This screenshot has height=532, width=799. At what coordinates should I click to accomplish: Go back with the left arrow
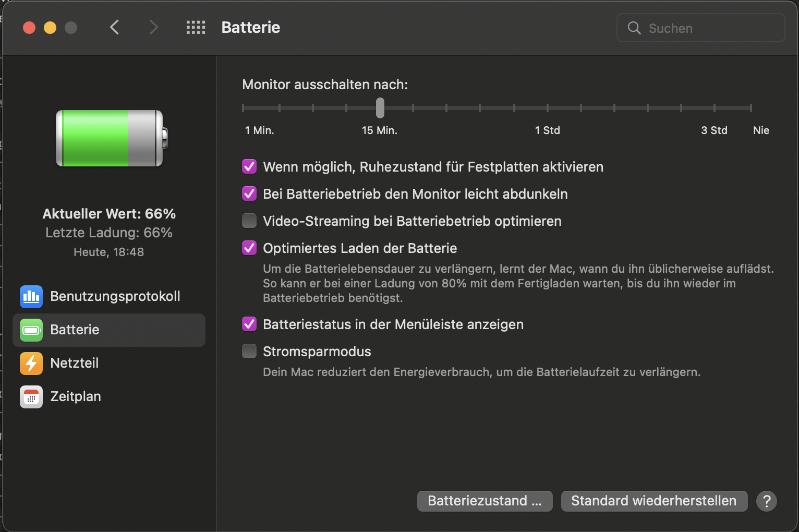(x=115, y=28)
